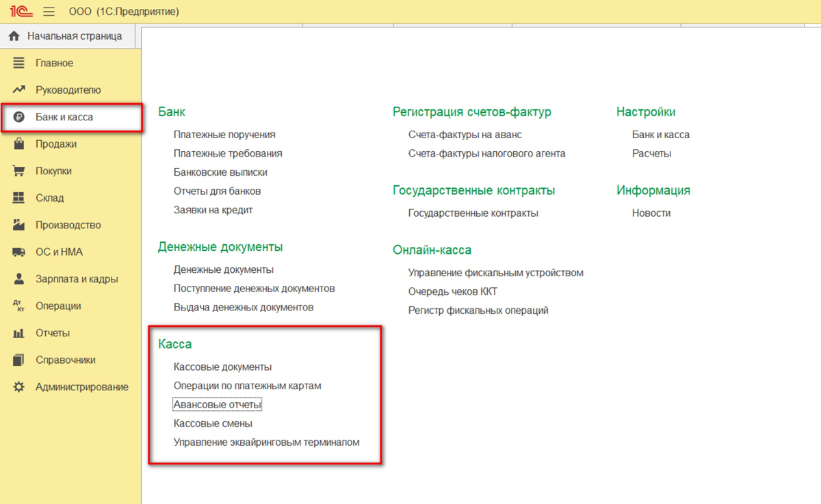
Task: Click the person icon for Зарплата и кадры
Action: 19,279
